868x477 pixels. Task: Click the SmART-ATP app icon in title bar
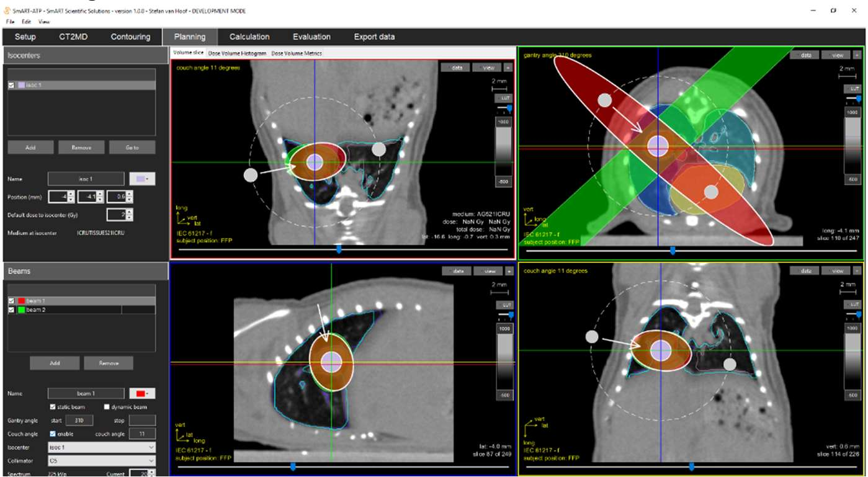pyautogui.click(x=6, y=11)
